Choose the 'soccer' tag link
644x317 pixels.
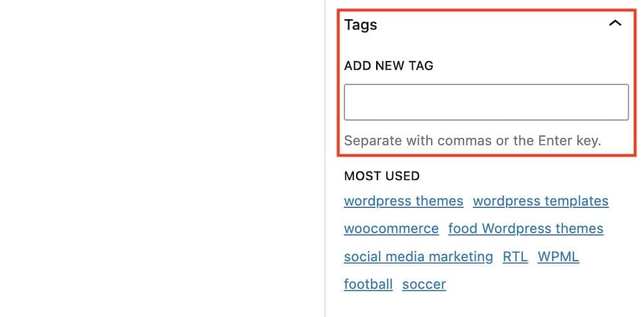(x=424, y=284)
